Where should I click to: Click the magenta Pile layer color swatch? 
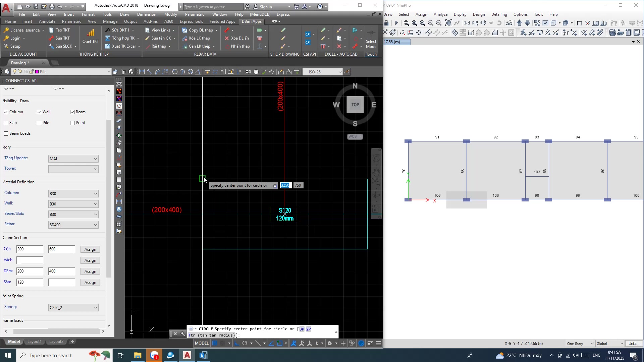37,72
